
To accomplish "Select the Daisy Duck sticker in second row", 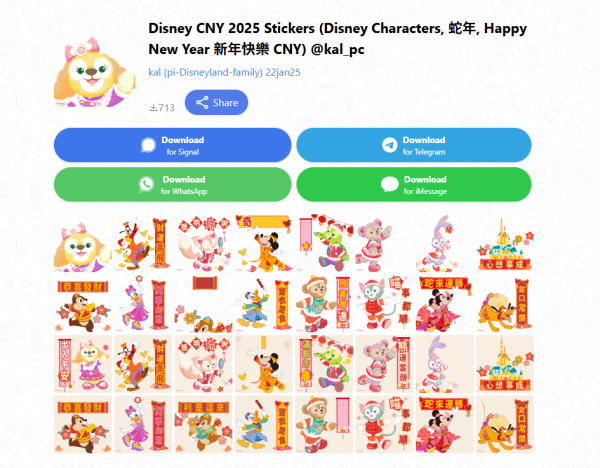I will [x=143, y=304].
